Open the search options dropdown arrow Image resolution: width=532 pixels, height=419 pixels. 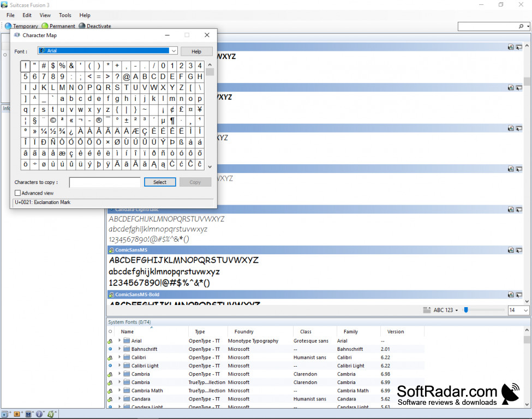tap(528, 26)
